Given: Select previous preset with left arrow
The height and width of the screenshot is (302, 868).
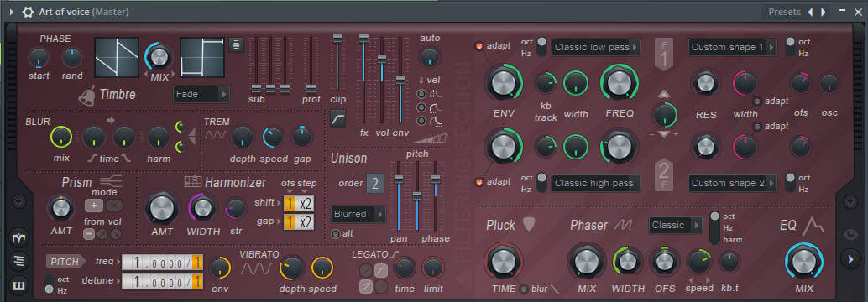Looking at the screenshot, I should [x=810, y=12].
